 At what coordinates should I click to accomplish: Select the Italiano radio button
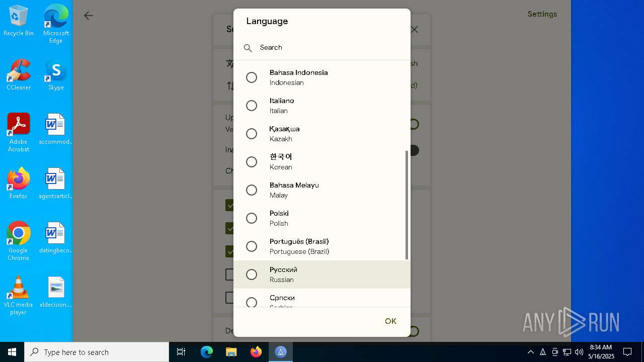252,106
